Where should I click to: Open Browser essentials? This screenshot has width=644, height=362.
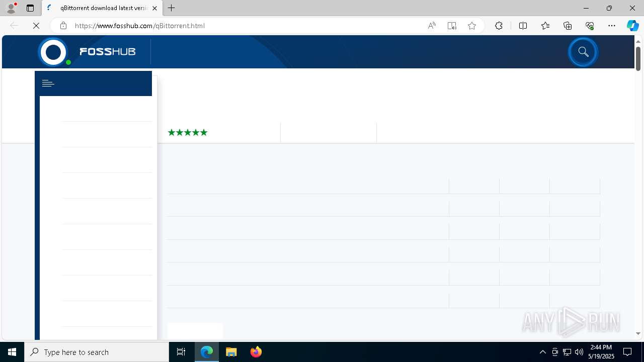coord(590,26)
